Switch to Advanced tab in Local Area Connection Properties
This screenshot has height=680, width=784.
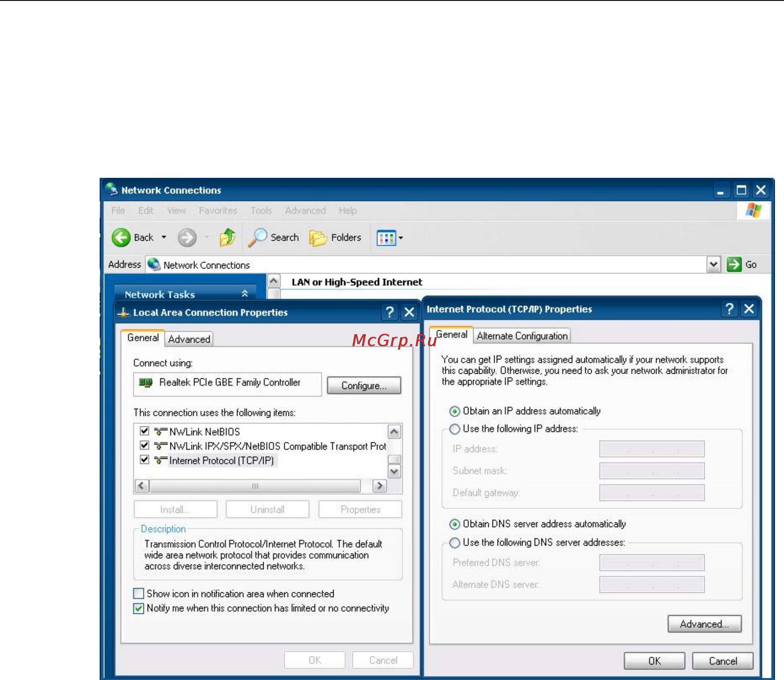click(x=189, y=339)
